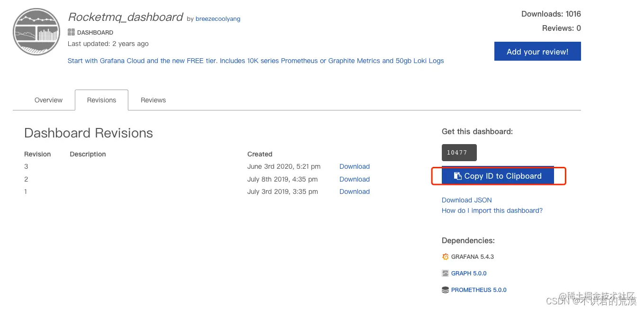Open the Reviews tab
The width and height of the screenshot is (644, 310).
click(x=153, y=100)
